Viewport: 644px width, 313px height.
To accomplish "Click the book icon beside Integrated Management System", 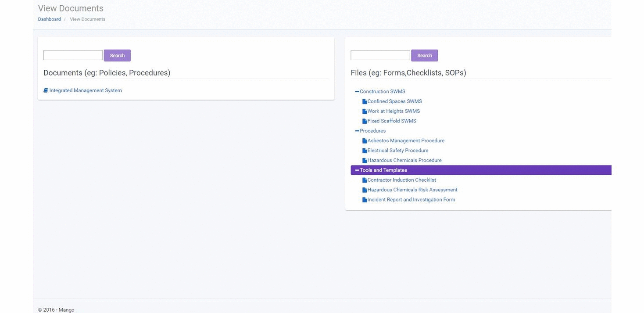I will (x=46, y=90).
